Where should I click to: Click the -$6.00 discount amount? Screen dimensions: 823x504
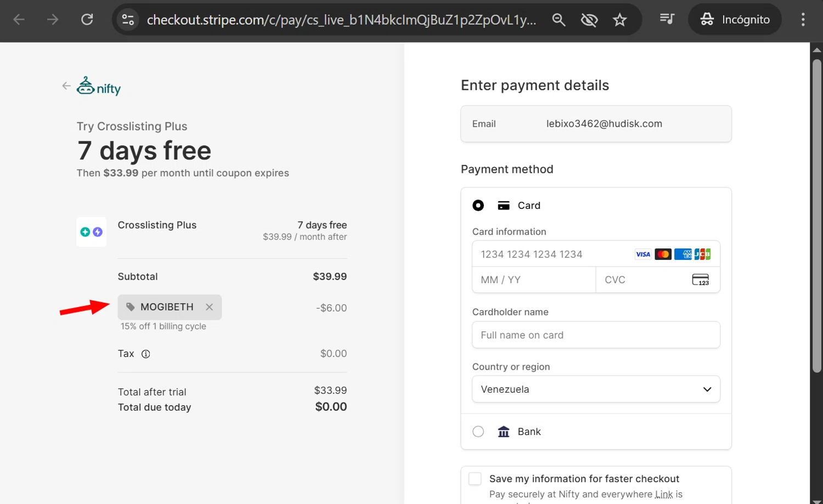(x=331, y=308)
